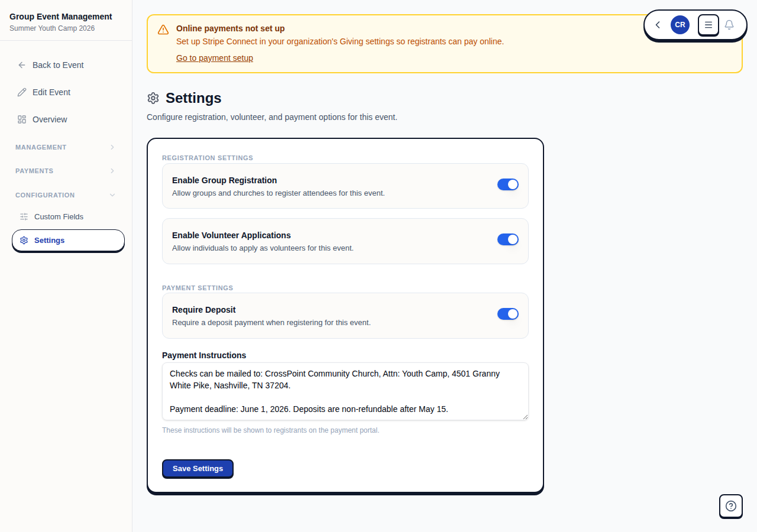This screenshot has height=532, width=757.
Task: Click the Save Settings button
Action: point(198,469)
